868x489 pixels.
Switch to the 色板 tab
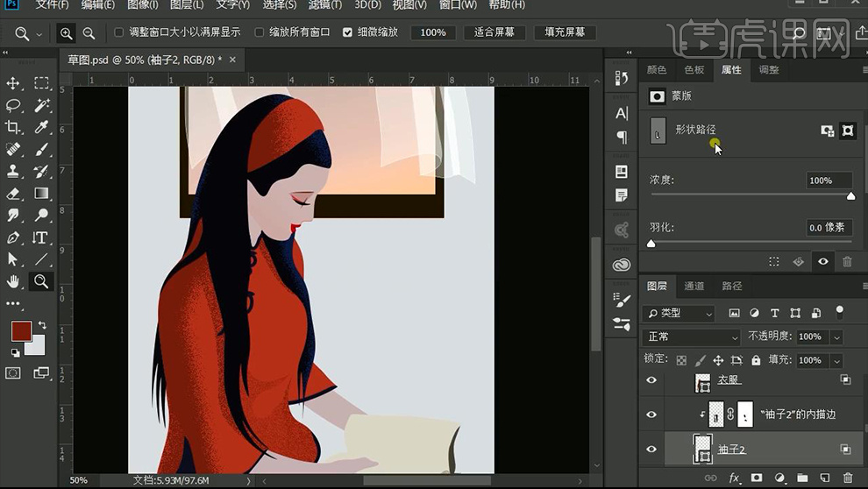694,70
